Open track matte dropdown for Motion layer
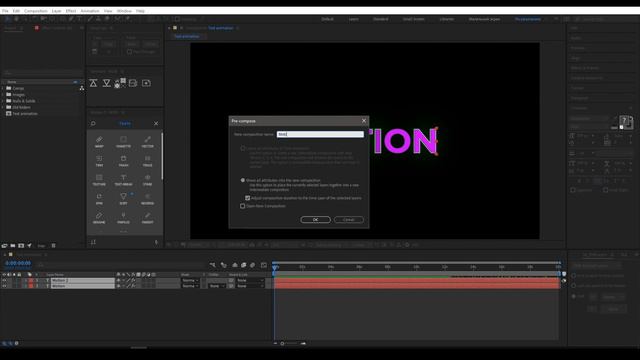 (217, 286)
